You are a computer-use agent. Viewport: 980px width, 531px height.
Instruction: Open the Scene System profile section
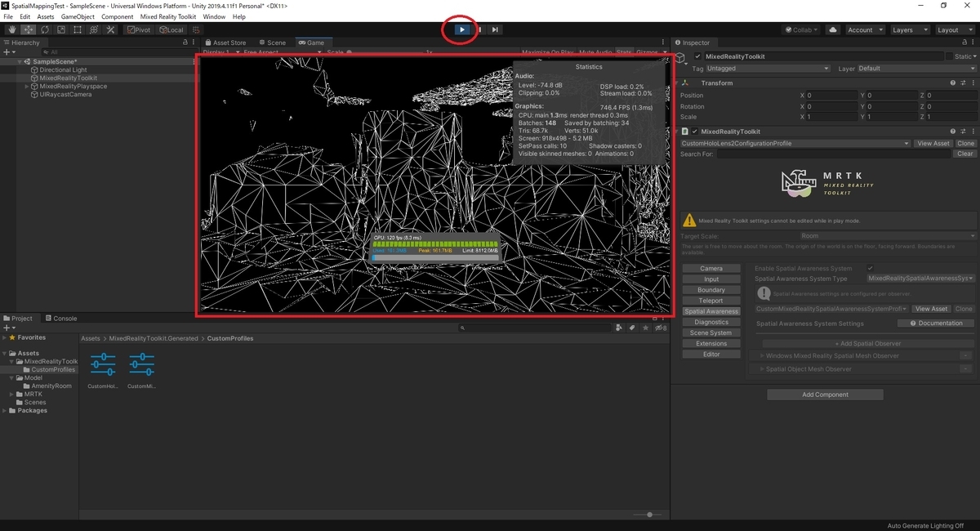tap(711, 333)
